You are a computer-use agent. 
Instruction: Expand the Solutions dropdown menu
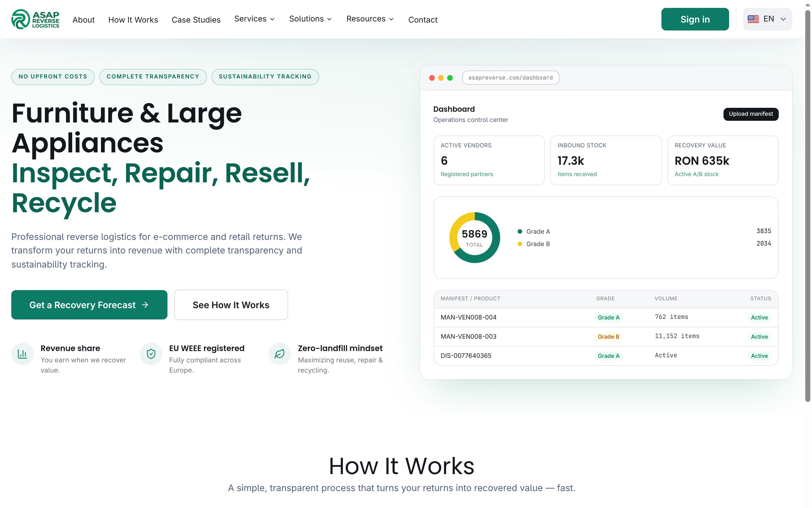(x=311, y=19)
